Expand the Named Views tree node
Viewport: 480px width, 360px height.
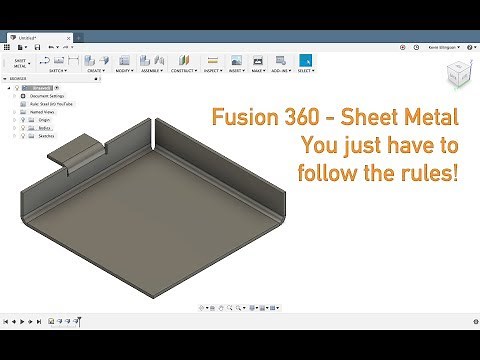click(14, 112)
